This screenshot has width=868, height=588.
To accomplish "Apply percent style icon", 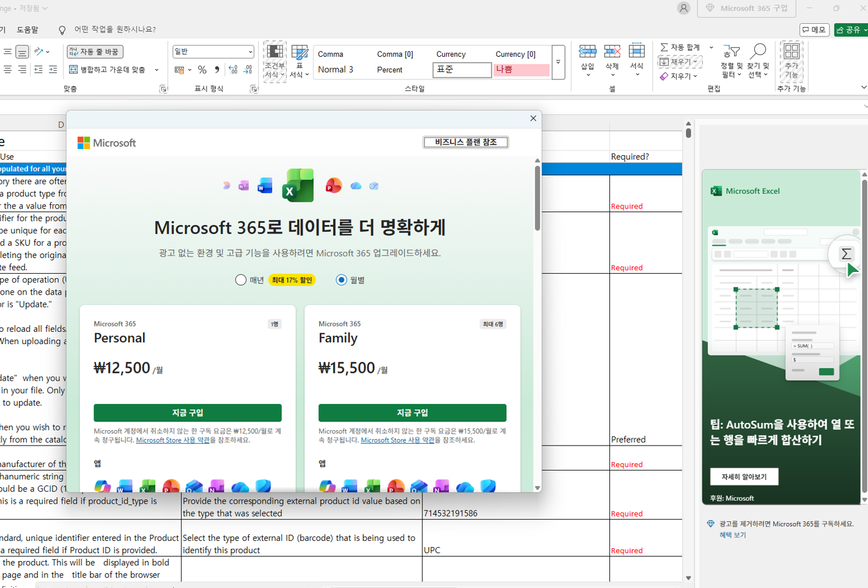I will point(202,70).
